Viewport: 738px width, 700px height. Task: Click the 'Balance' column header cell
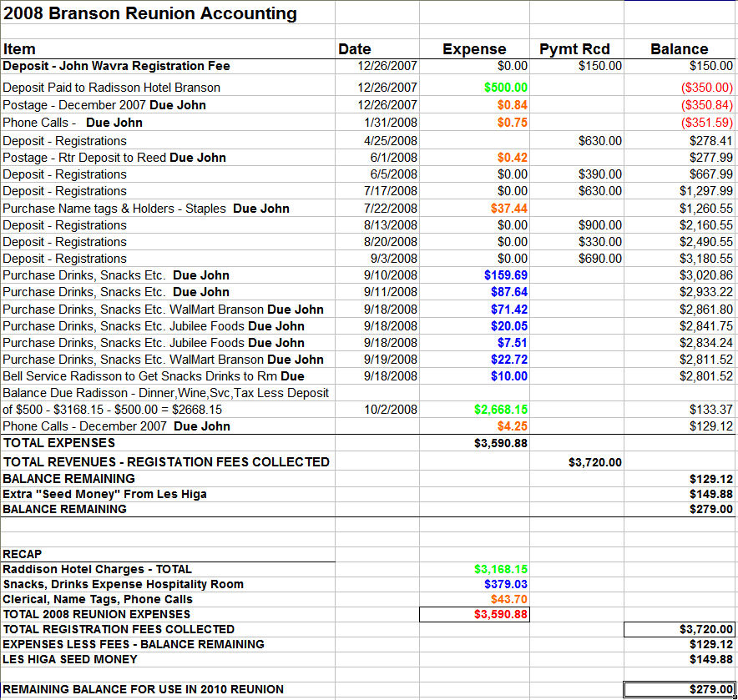680,49
